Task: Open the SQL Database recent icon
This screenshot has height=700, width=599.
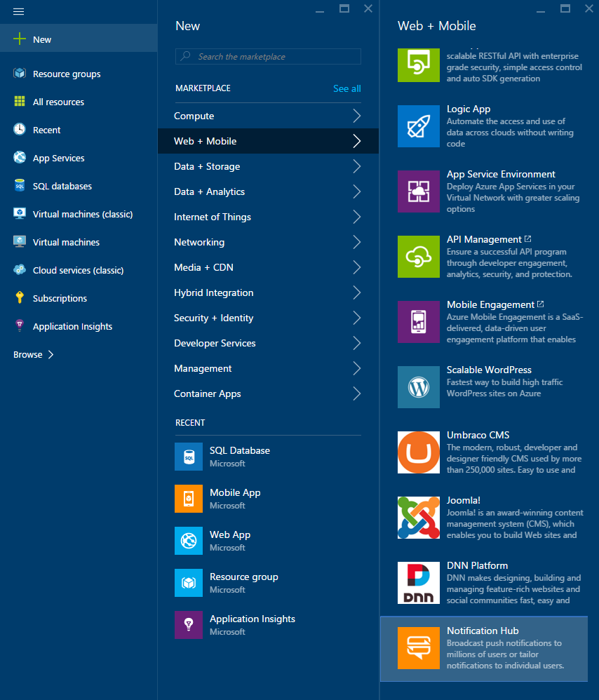Action: pyautogui.click(x=189, y=457)
